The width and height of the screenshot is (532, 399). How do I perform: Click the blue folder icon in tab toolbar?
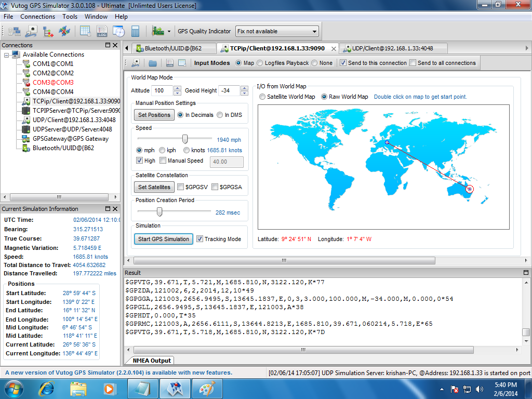[x=153, y=63]
